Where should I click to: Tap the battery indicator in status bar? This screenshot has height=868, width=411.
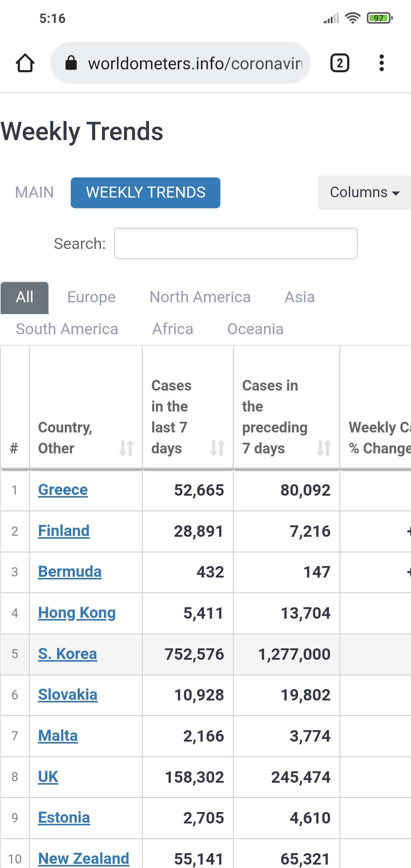point(379,18)
